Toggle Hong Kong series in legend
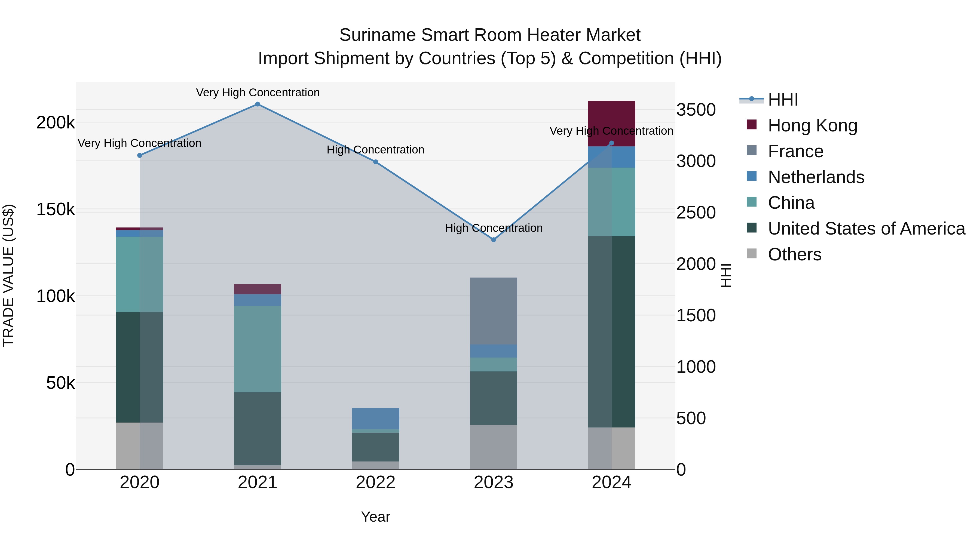This screenshot has height=551, width=980. [802, 125]
